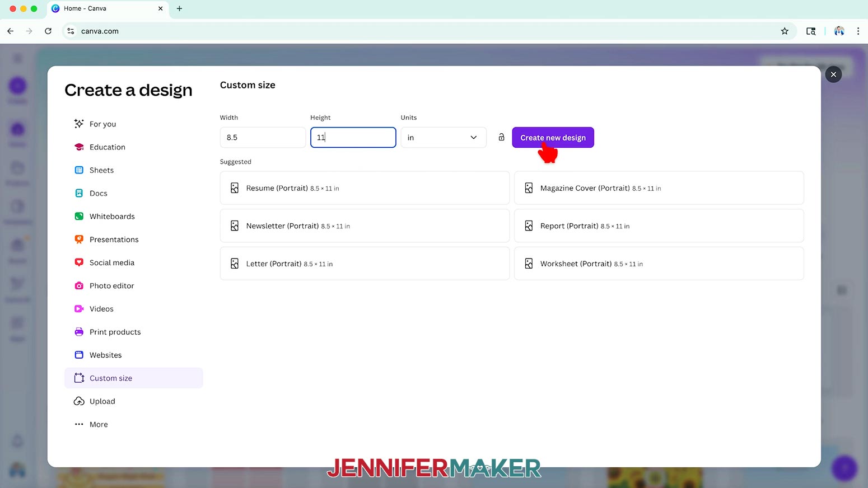Open the Chrome three-dot menu
Viewport: 868px width, 488px height.
coord(858,31)
